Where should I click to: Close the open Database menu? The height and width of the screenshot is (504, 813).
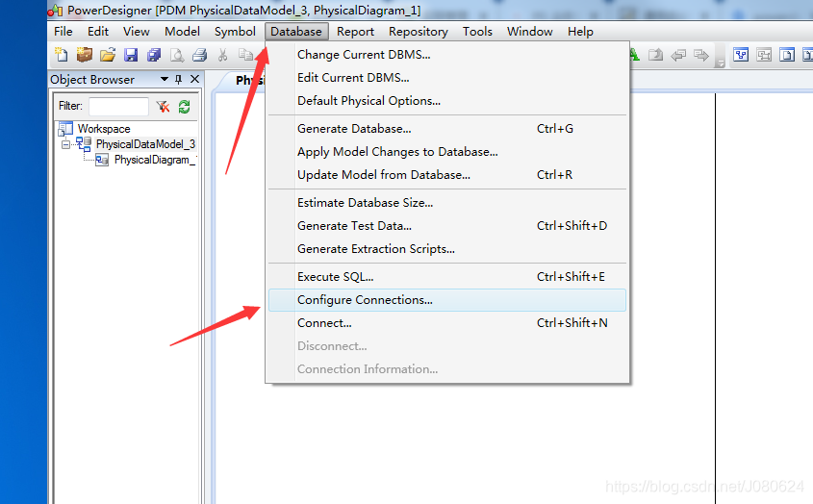(x=296, y=32)
